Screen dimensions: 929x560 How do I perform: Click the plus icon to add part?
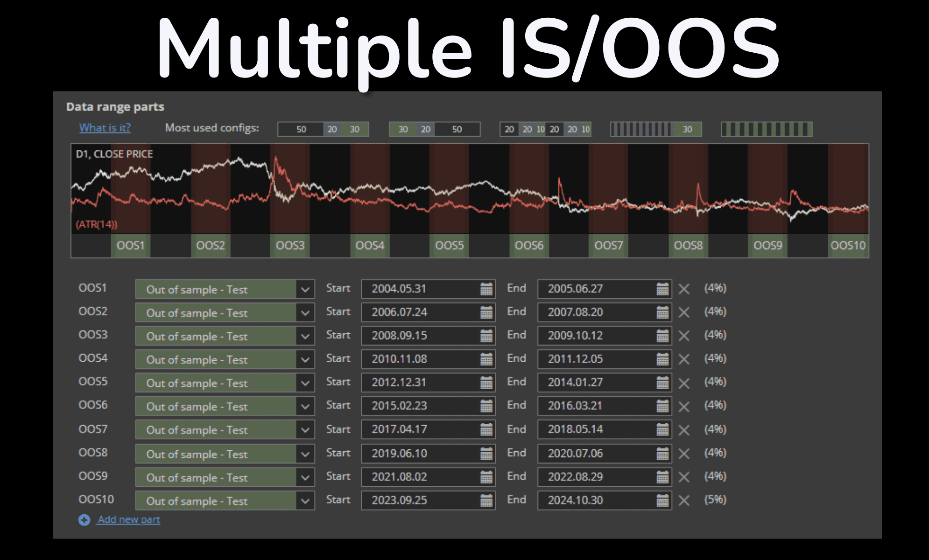(84, 520)
